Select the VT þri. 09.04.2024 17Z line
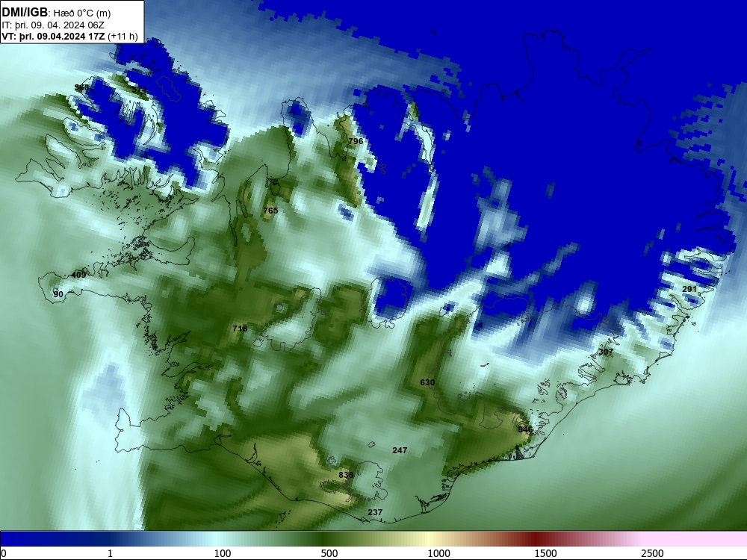747x560 pixels. click(x=69, y=36)
